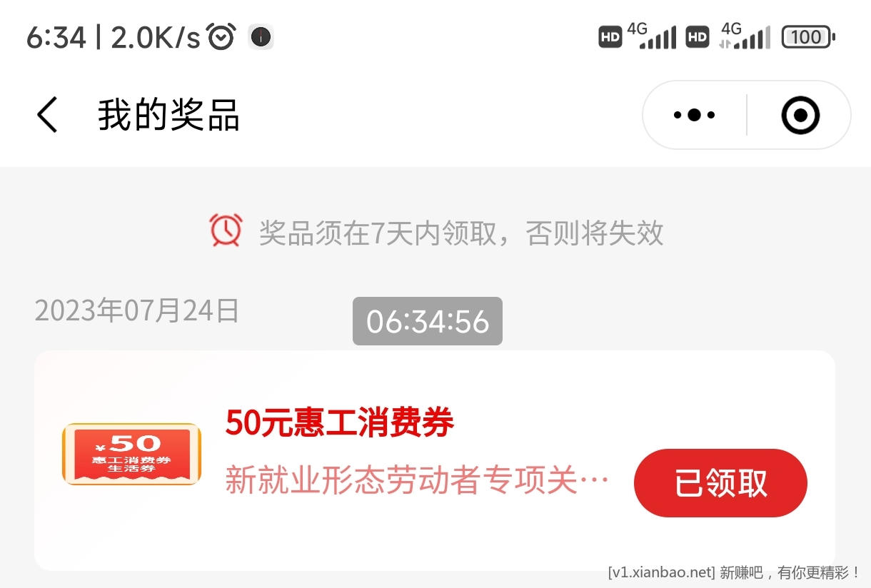Click the v1.xianbao.net watermark text
Viewport: 871px width, 588px height.
click(x=661, y=572)
